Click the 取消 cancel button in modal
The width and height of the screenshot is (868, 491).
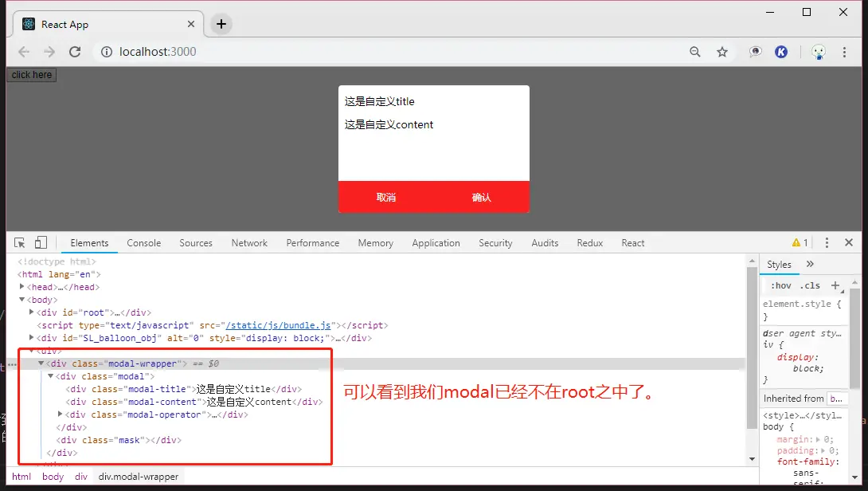pos(386,198)
